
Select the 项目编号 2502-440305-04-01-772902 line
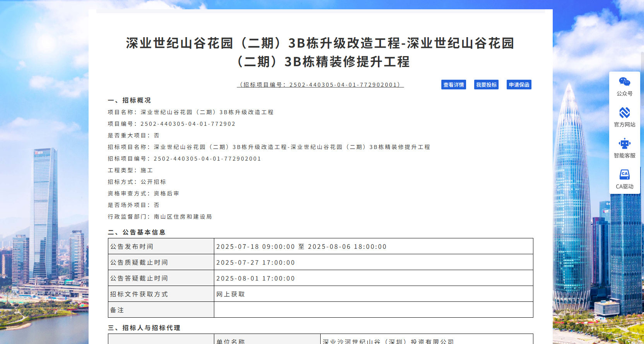pos(172,124)
